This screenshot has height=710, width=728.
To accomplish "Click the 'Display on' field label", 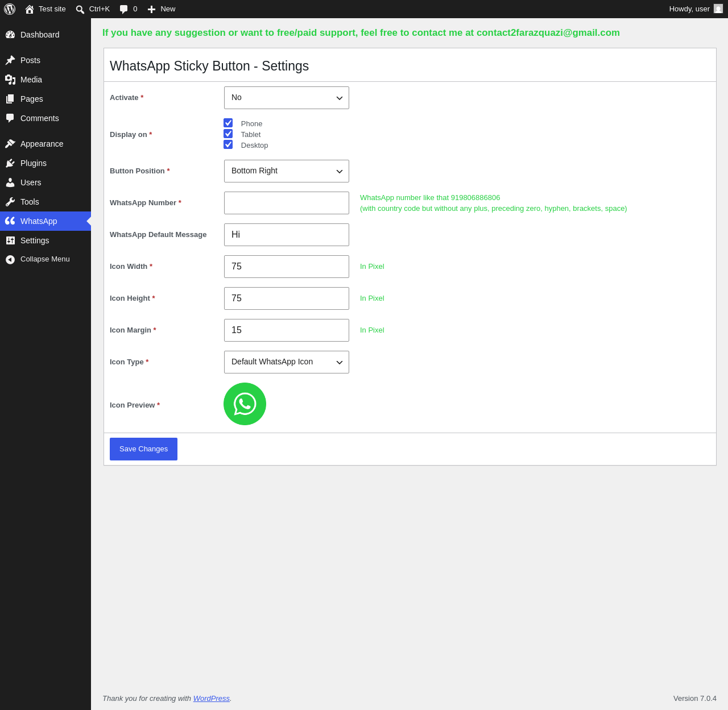I will click(x=131, y=135).
